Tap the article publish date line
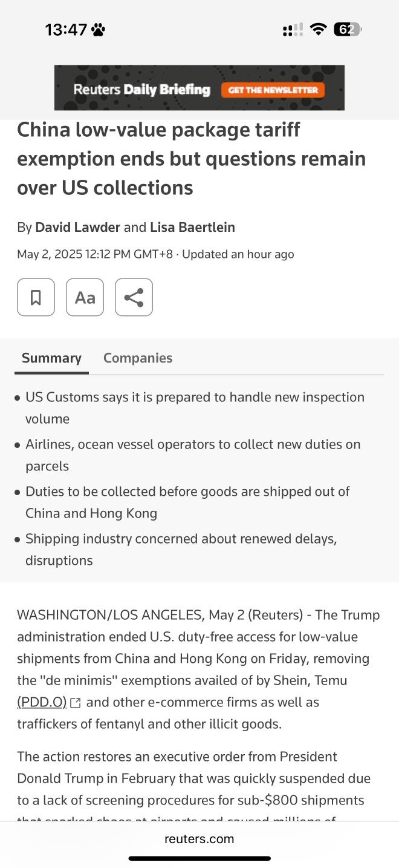Screen dimensions: 399x868 (155, 254)
